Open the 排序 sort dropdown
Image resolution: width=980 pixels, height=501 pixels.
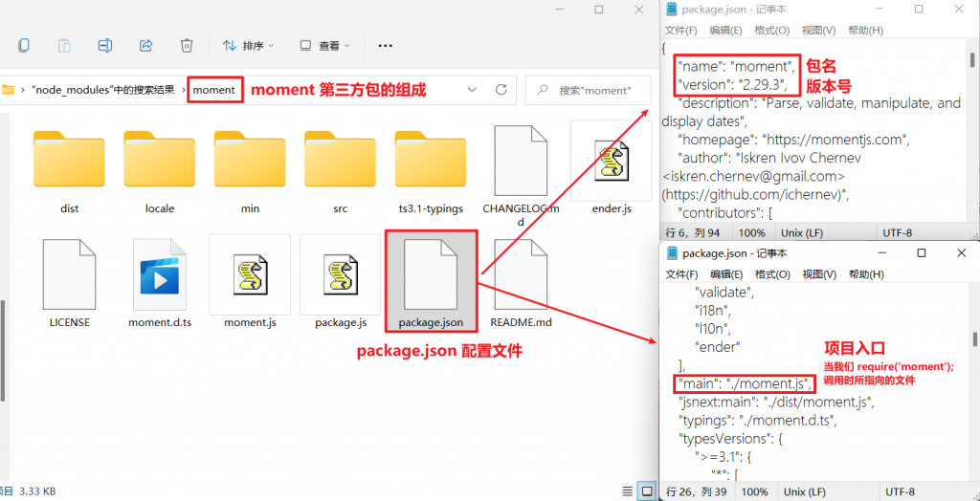tap(248, 46)
